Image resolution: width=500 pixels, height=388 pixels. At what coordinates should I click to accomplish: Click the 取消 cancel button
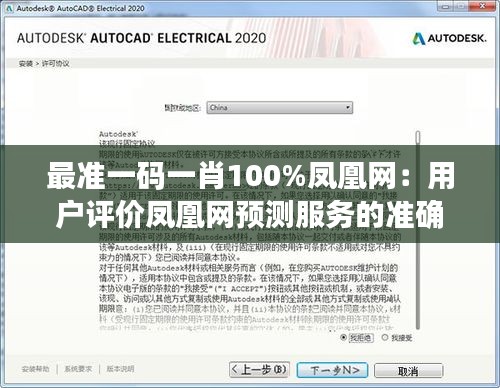409,371
